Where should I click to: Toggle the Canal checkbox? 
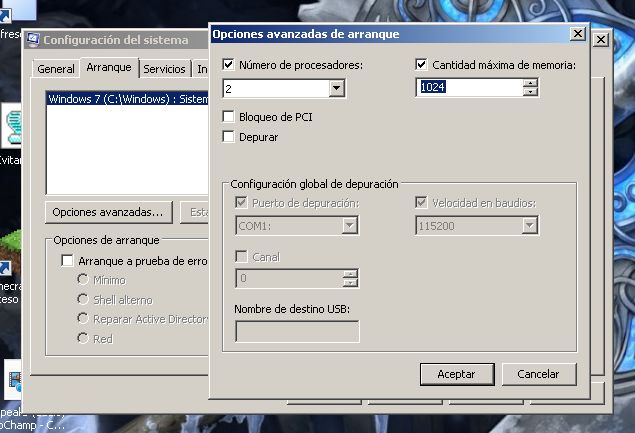pyautogui.click(x=241, y=256)
